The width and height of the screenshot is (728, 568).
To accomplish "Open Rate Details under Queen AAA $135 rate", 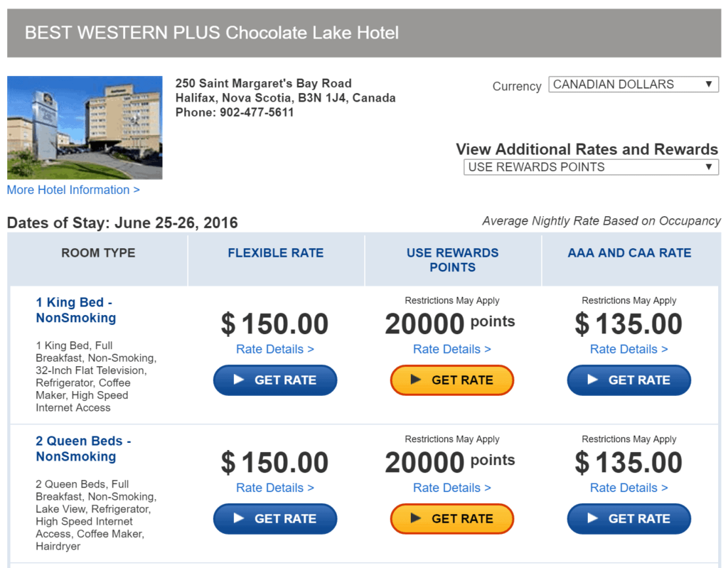I will (628, 488).
